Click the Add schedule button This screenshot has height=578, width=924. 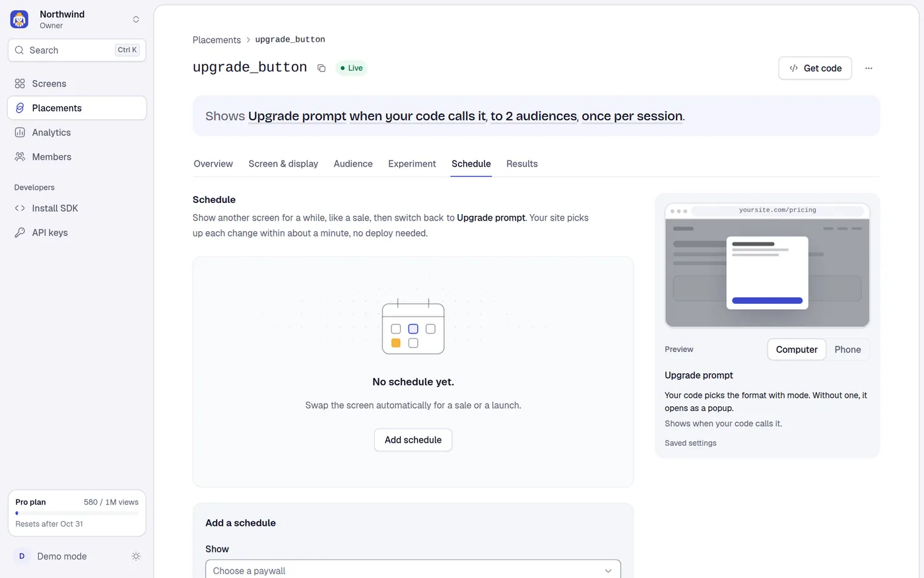pyautogui.click(x=413, y=440)
